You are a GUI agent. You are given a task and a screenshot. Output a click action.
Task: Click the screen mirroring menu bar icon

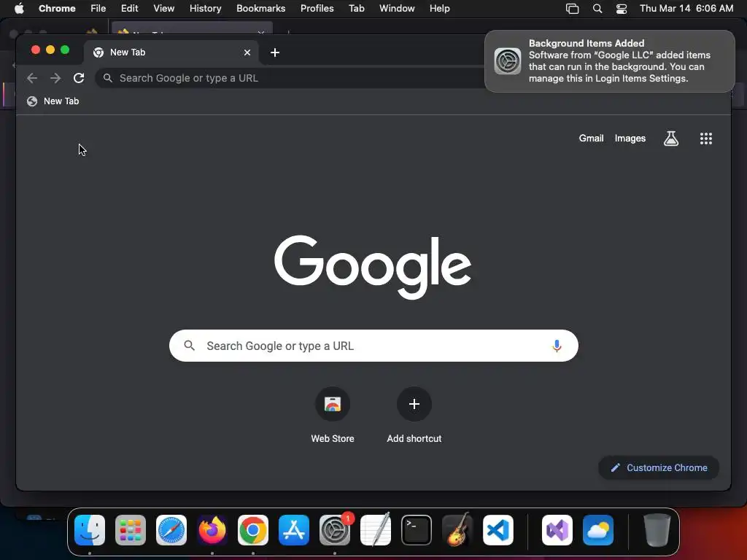(572, 9)
